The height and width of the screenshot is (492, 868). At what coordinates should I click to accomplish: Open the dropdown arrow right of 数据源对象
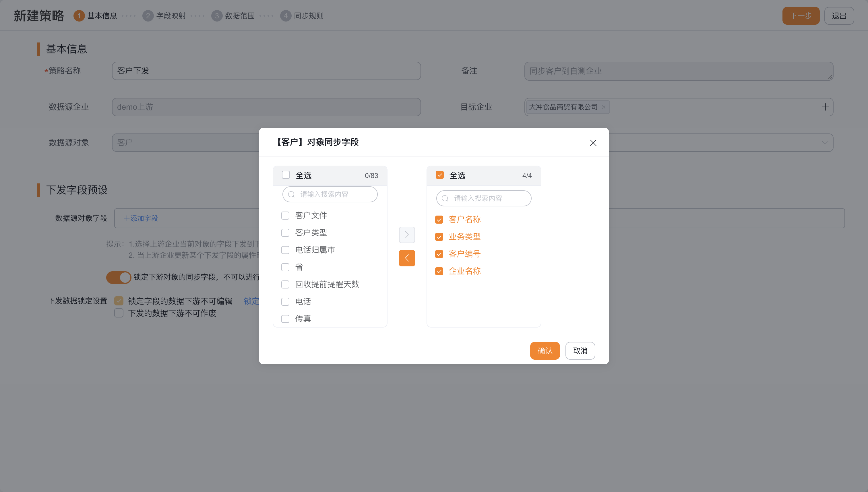tap(825, 143)
